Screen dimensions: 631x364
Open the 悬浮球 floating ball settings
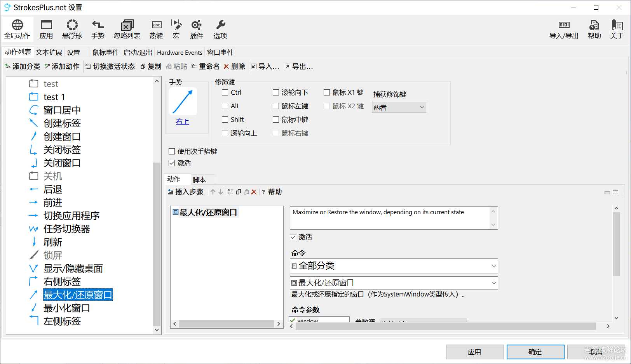pos(72,29)
